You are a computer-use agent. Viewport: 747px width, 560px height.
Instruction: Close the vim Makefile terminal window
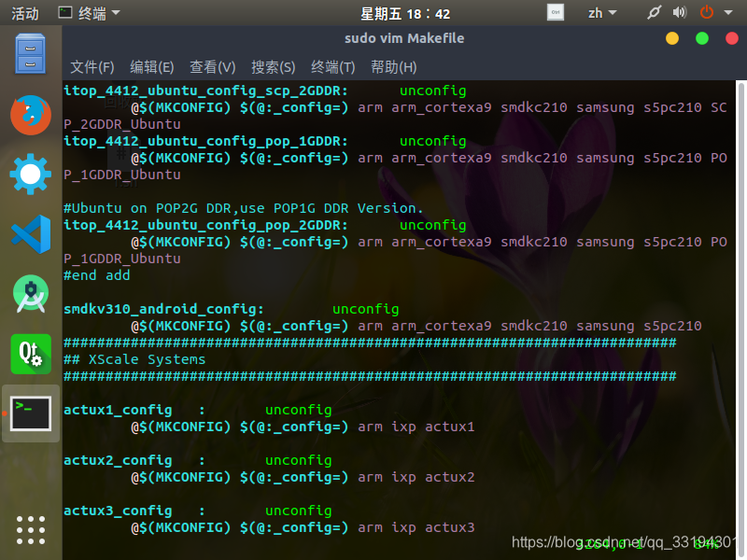[732, 38]
